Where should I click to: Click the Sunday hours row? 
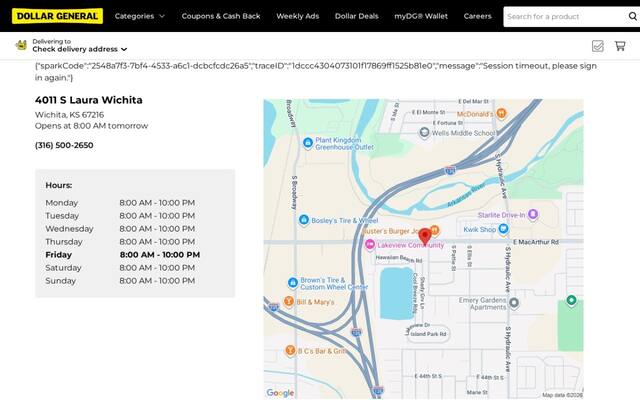coord(120,281)
